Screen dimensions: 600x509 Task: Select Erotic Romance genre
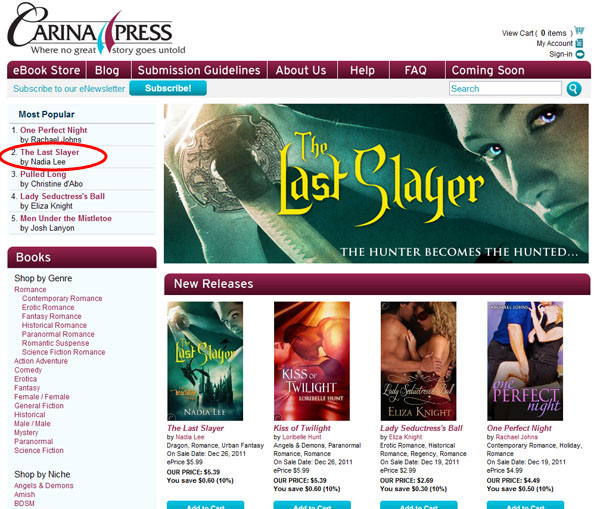(48, 307)
